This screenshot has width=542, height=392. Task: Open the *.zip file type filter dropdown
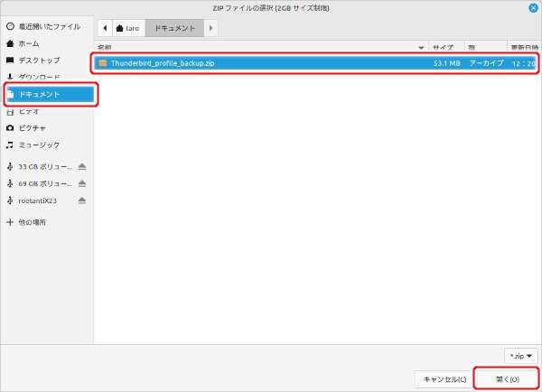coord(521,356)
